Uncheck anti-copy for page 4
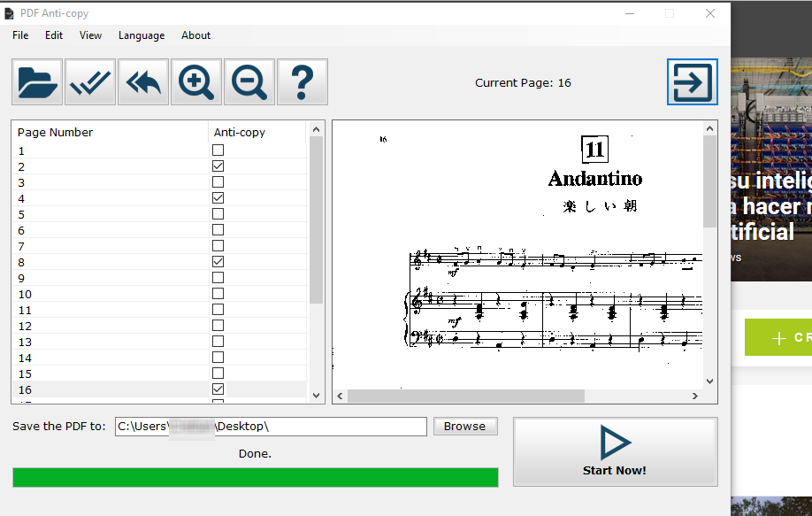The height and width of the screenshot is (516, 812). coord(218,198)
